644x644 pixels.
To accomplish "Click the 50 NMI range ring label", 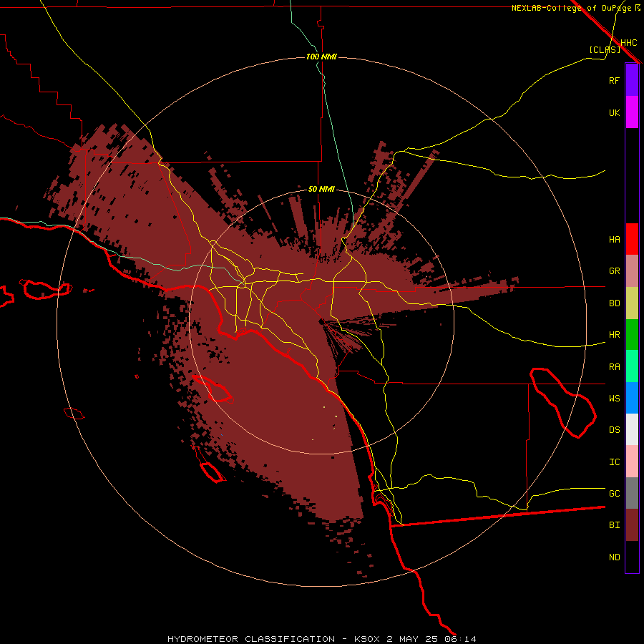I will 321,190.
